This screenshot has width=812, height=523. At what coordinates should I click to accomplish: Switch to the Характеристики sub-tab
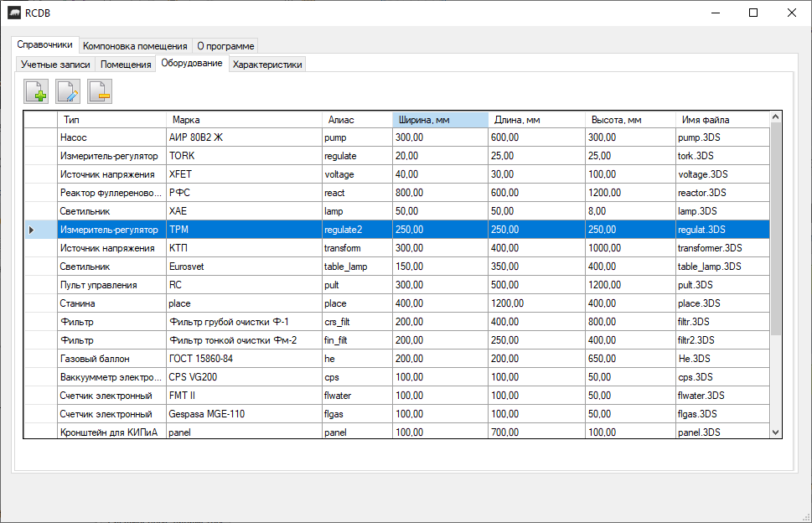pos(267,65)
